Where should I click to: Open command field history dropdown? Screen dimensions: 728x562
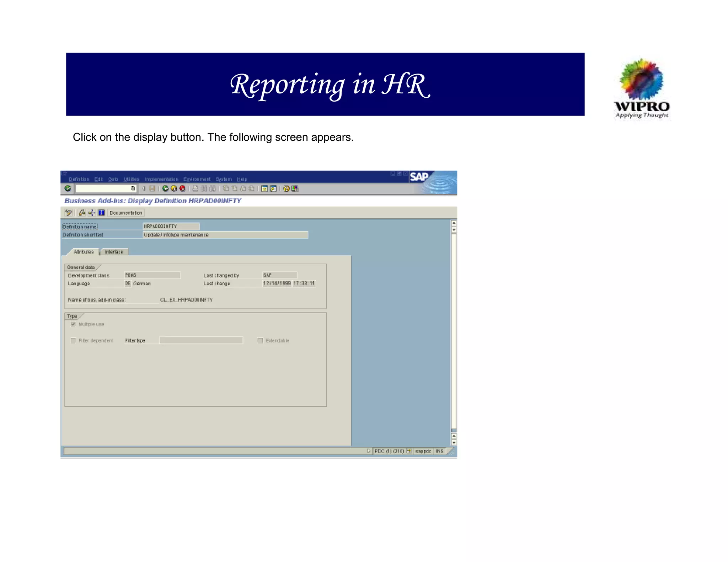pyautogui.click(x=133, y=189)
